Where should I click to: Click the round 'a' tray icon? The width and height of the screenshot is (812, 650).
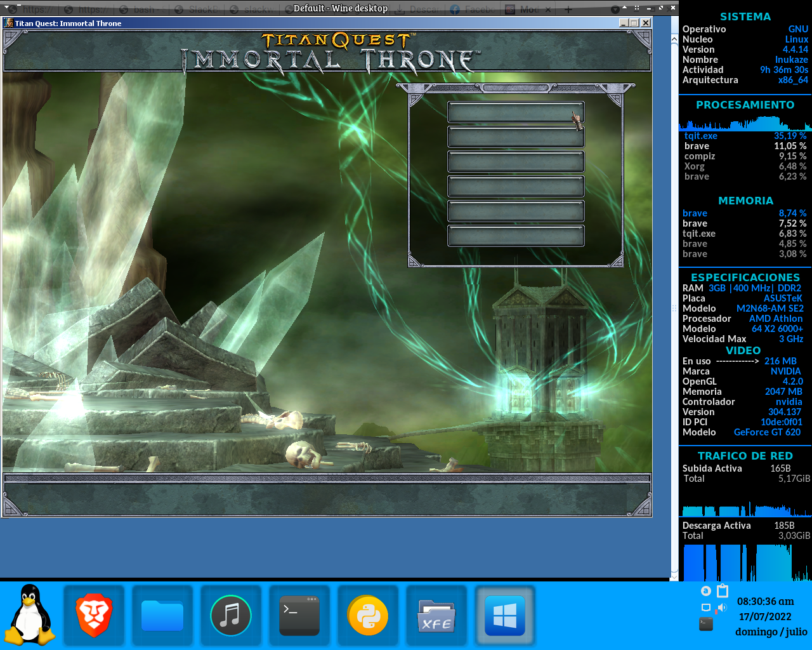tap(705, 591)
